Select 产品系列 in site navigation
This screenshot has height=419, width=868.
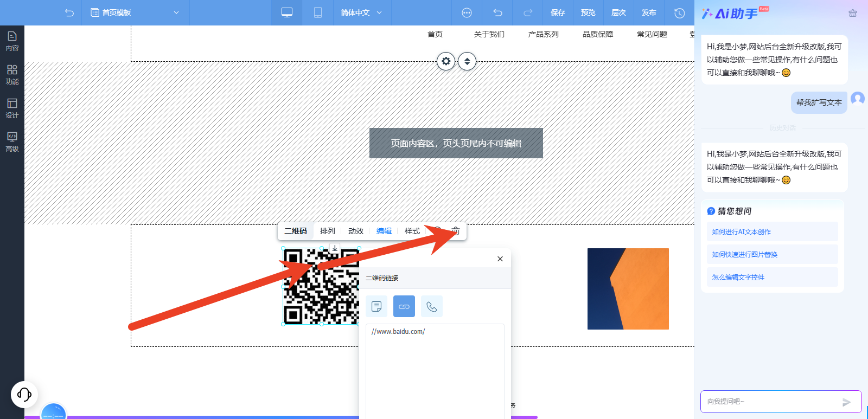pos(544,34)
